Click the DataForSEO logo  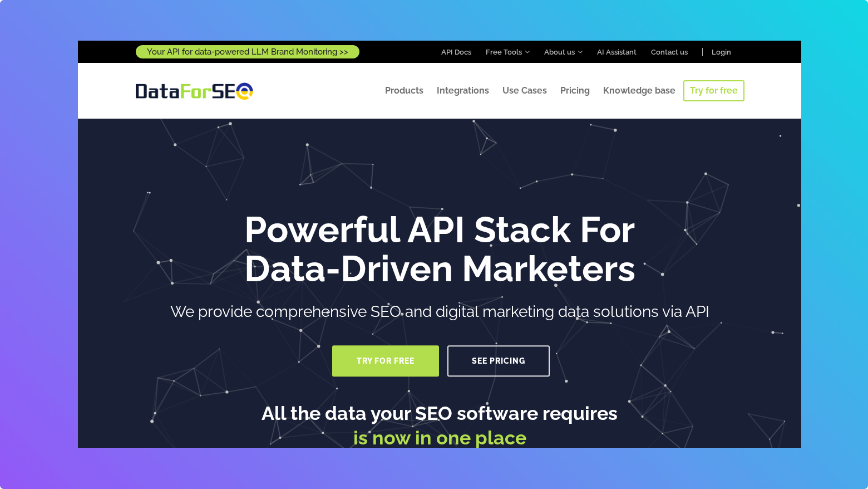point(193,91)
